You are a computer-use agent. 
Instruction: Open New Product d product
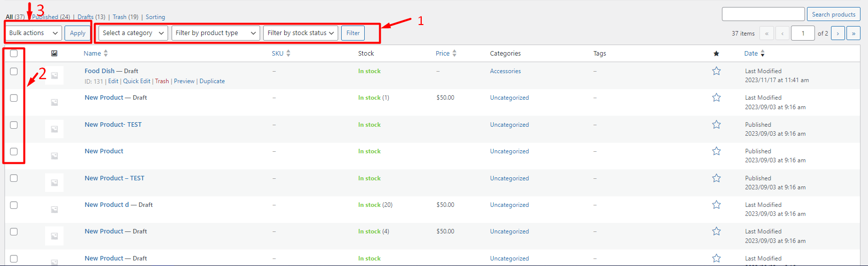click(107, 205)
